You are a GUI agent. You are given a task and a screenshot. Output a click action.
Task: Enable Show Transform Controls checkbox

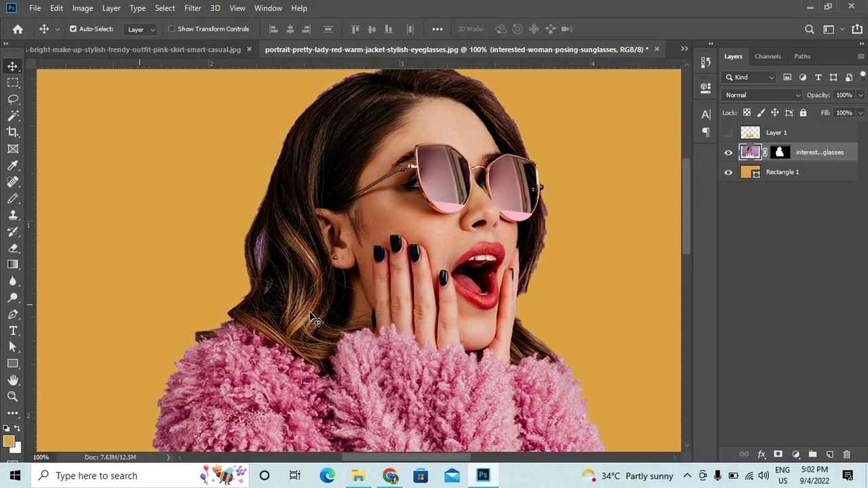172,29
